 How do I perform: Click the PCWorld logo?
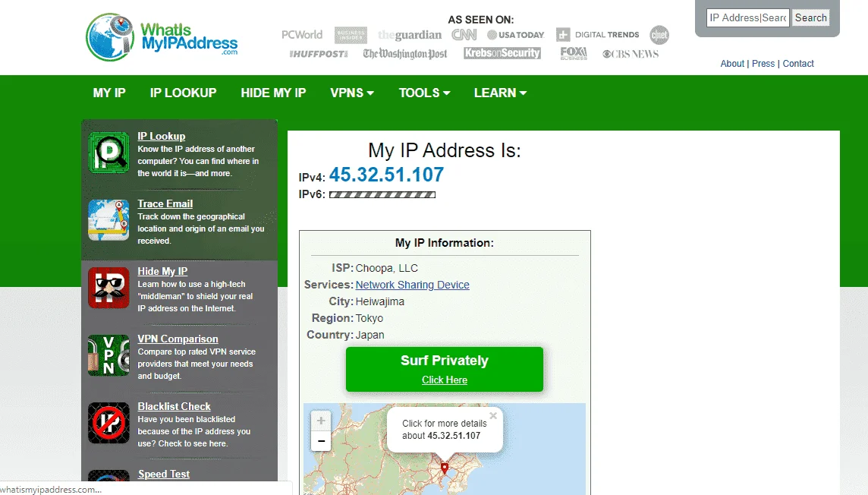[302, 34]
